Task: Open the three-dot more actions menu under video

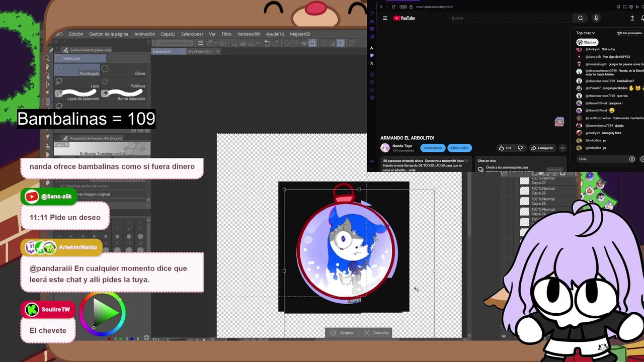Action: pyautogui.click(x=562, y=148)
